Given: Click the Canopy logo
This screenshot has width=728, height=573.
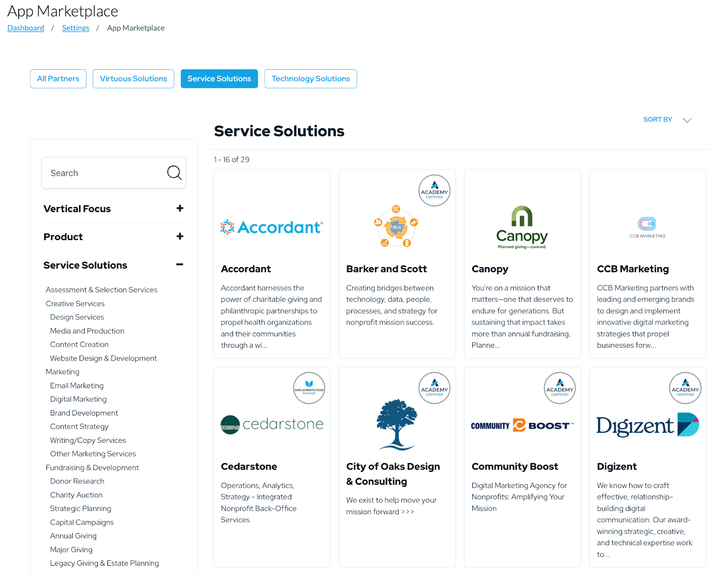Looking at the screenshot, I should [x=522, y=227].
